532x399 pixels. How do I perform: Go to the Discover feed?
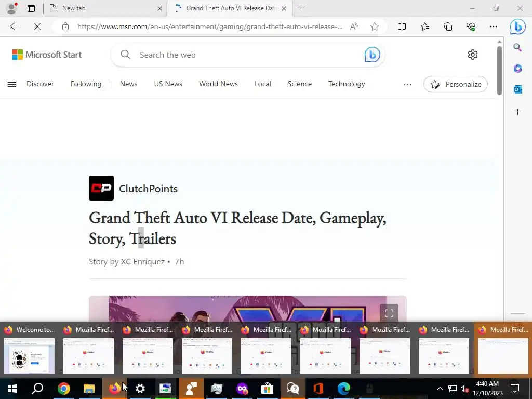click(40, 84)
